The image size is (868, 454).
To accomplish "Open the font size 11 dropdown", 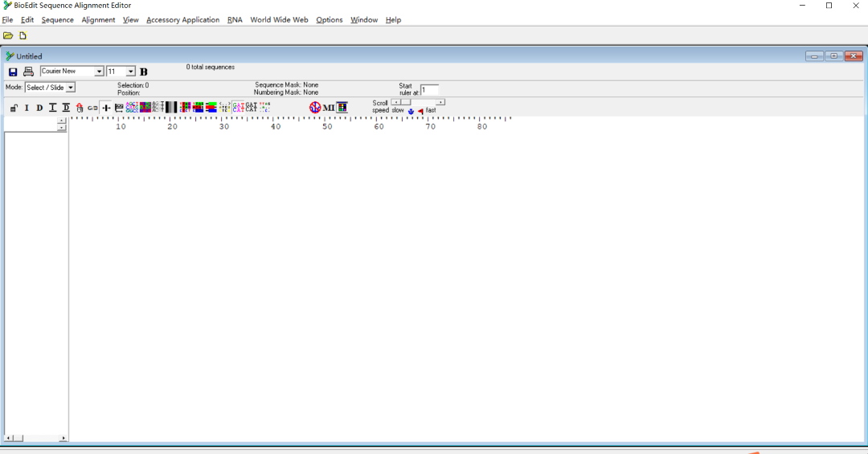I will 131,72.
